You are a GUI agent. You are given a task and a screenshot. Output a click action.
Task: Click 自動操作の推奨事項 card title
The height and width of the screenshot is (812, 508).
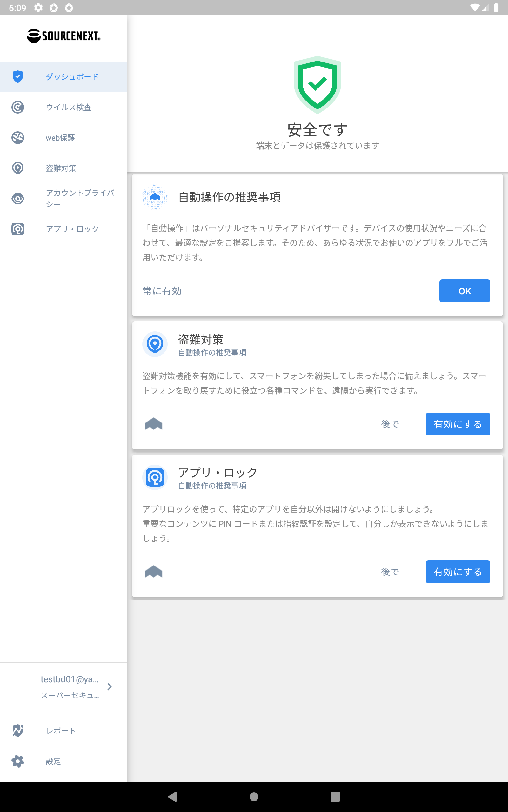230,197
